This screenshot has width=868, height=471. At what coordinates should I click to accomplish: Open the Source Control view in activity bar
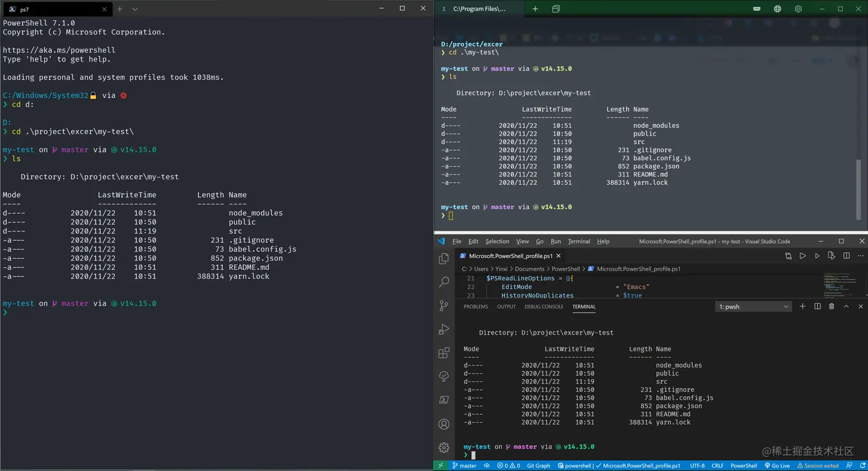point(444,306)
